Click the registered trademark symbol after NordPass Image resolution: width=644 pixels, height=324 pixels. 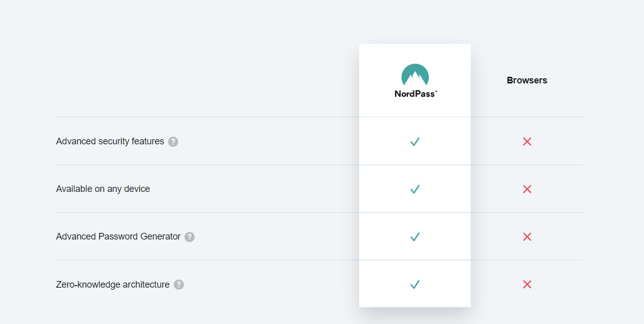[436, 92]
